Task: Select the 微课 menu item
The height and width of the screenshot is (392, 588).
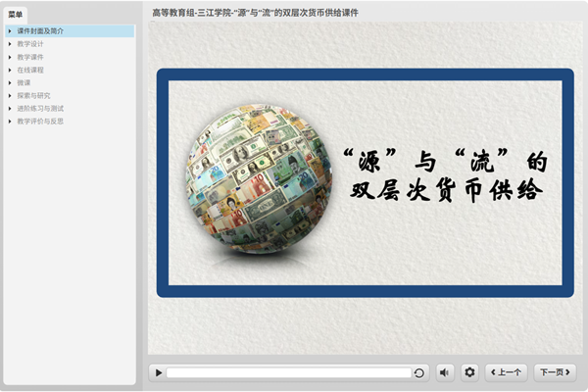Action: pos(24,82)
